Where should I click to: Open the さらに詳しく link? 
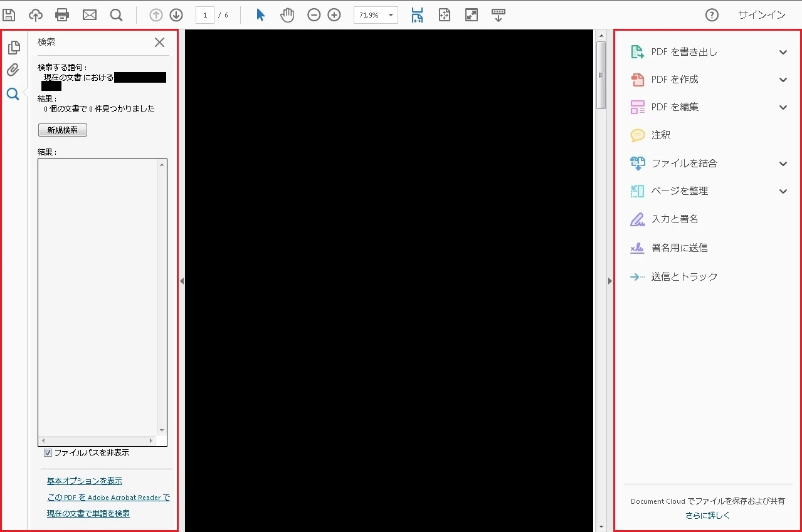[708, 516]
